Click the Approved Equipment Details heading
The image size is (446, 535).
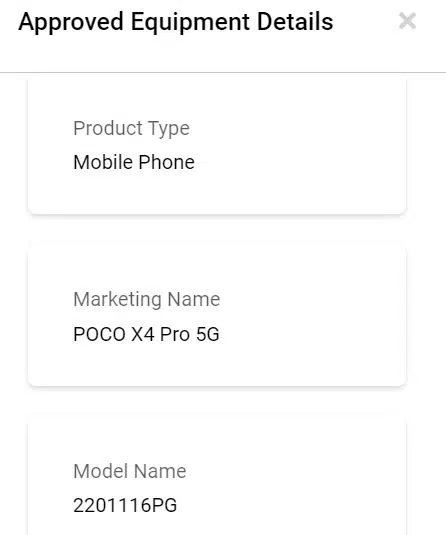(x=176, y=22)
